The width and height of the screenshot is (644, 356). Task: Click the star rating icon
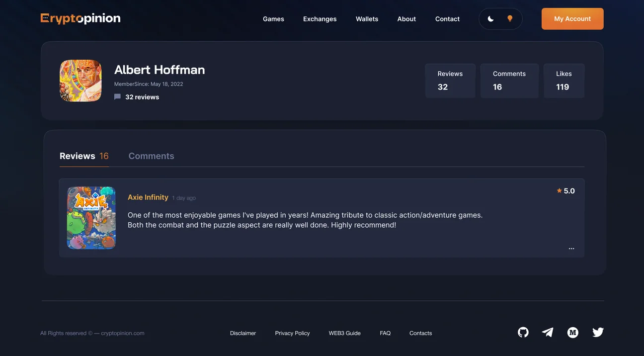(559, 190)
